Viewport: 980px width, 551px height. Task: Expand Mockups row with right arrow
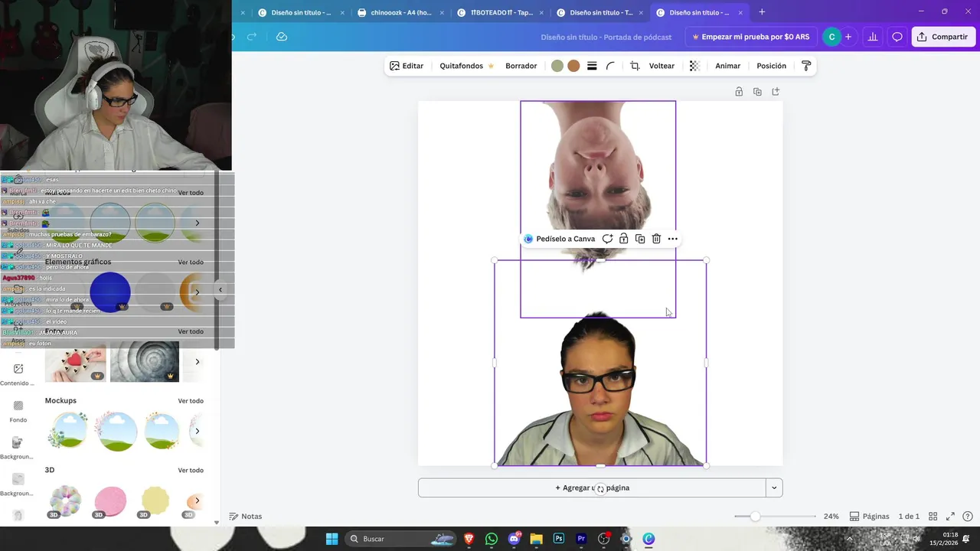tap(197, 431)
